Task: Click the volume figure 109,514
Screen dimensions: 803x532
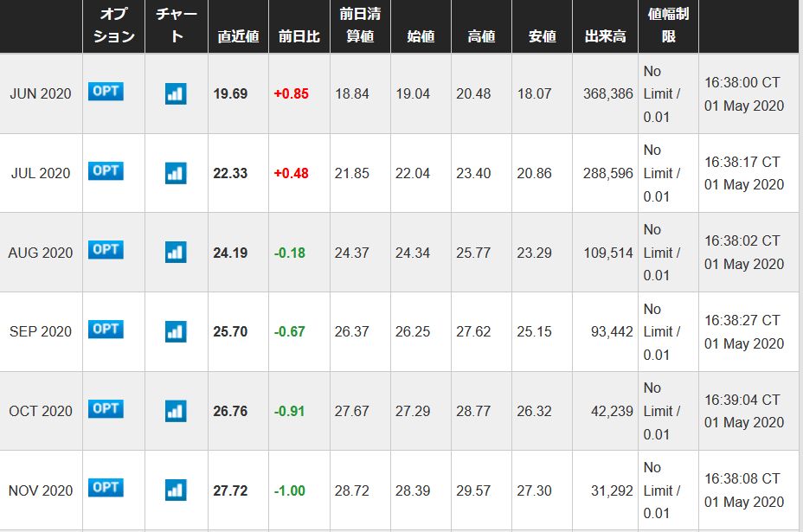Action: pos(608,253)
